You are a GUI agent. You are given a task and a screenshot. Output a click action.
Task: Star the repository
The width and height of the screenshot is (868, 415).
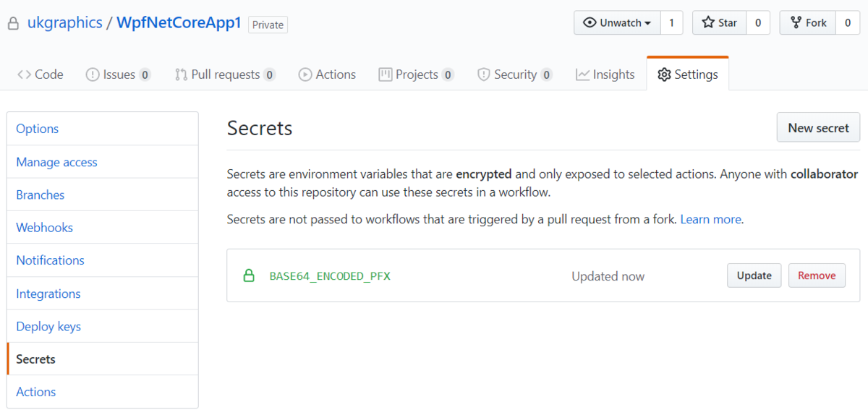click(719, 22)
